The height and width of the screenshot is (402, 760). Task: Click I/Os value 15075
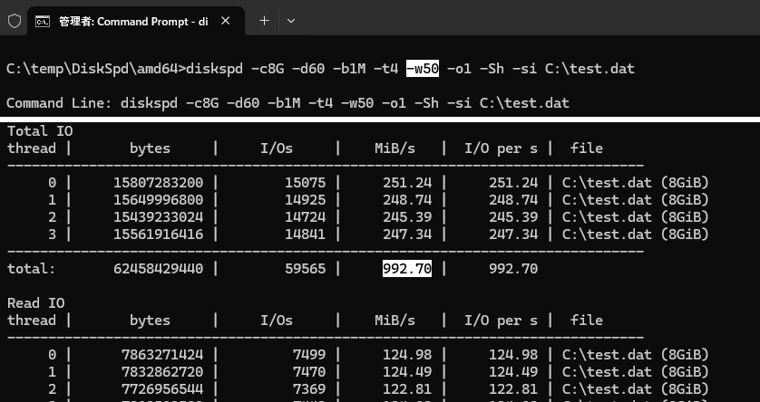click(x=305, y=183)
